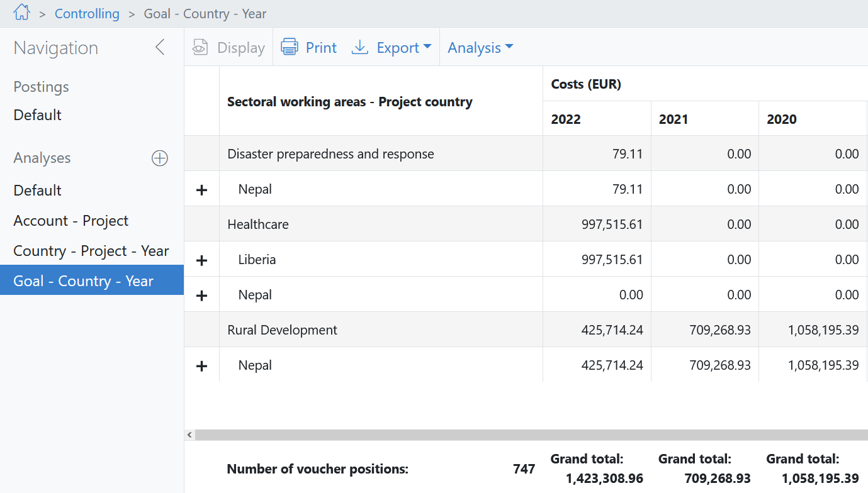Viewport: 868px width, 493px height.
Task: Click the home icon in breadcrumb
Action: 21,13
